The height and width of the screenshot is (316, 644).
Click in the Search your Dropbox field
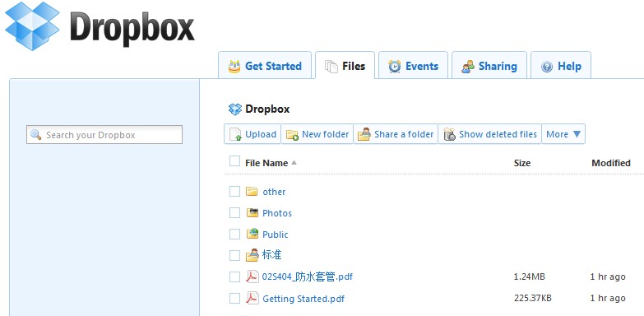pos(104,135)
